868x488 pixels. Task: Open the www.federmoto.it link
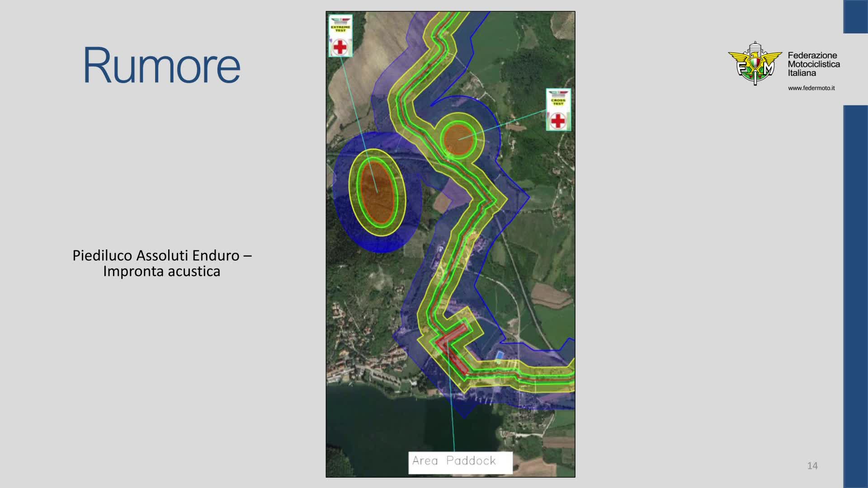pos(811,88)
